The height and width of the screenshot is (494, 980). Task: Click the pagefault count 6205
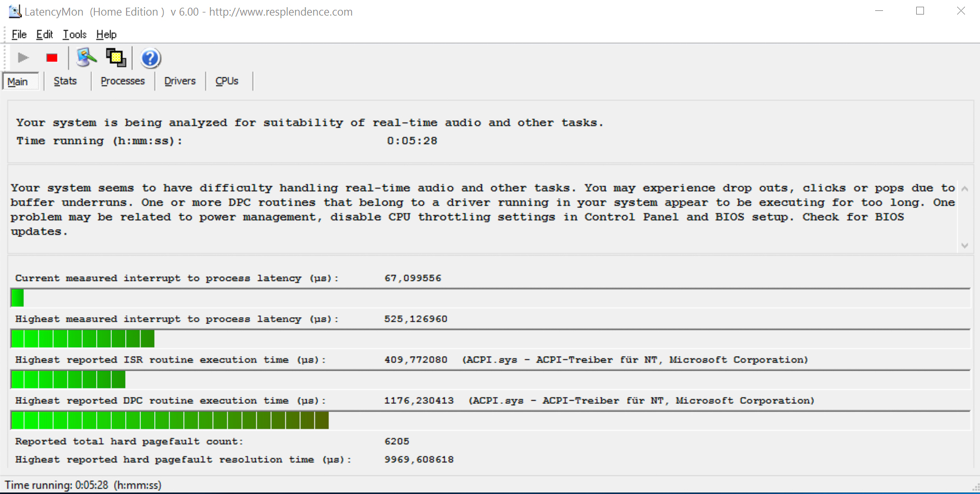coord(397,442)
